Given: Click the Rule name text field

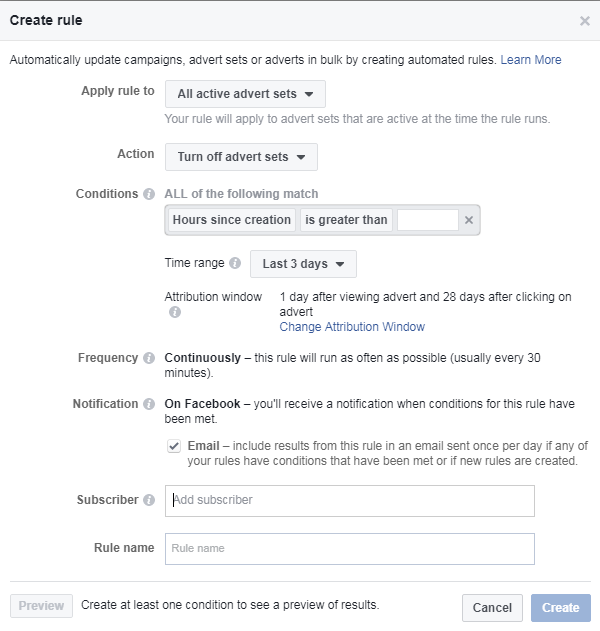Looking at the screenshot, I should 350,549.
